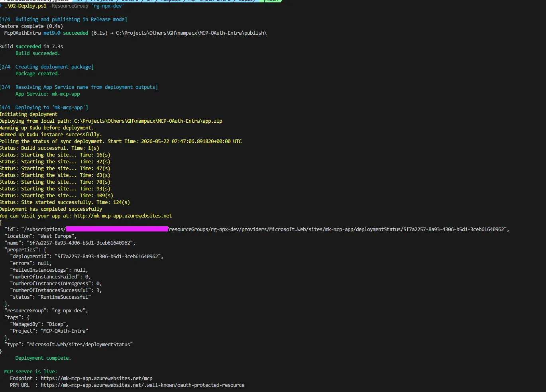The height and width of the screenshot is (392, 546).
Task: Click the .\02-Deploy.ps1 command text
Action: pos(26,6)
